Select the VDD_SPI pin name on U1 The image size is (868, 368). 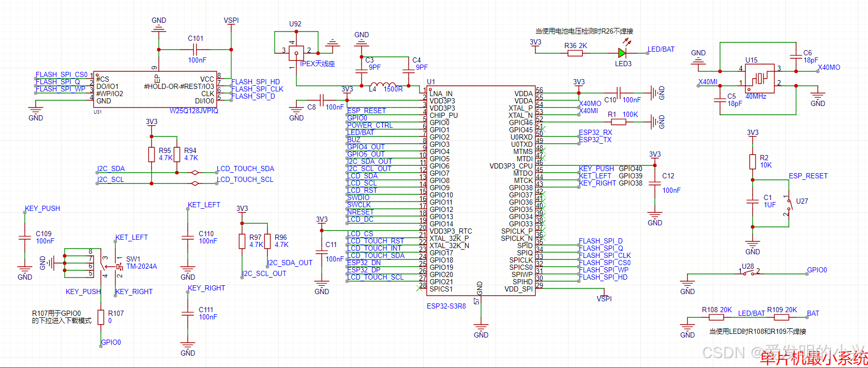point(518,289)
